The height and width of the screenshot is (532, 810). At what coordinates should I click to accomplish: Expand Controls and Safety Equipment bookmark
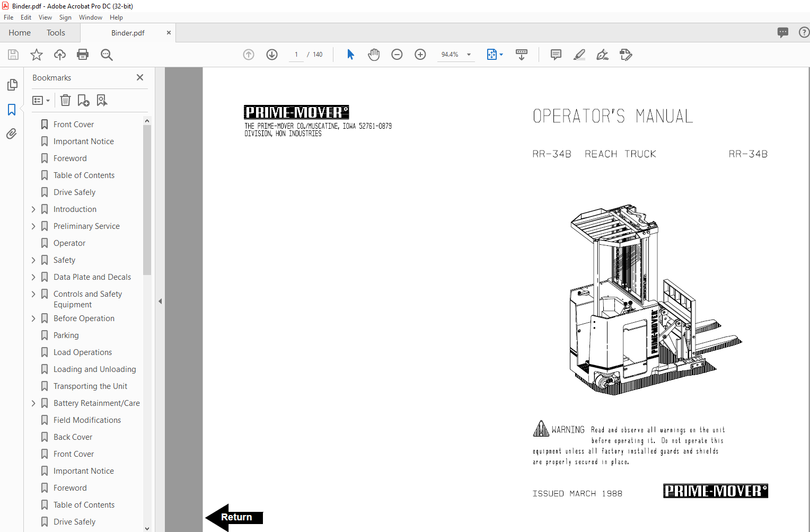point(33,294)
